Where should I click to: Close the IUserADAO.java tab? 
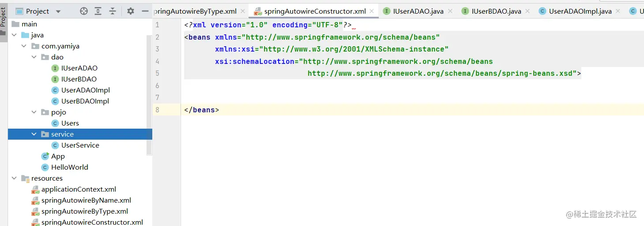point(449,11)
